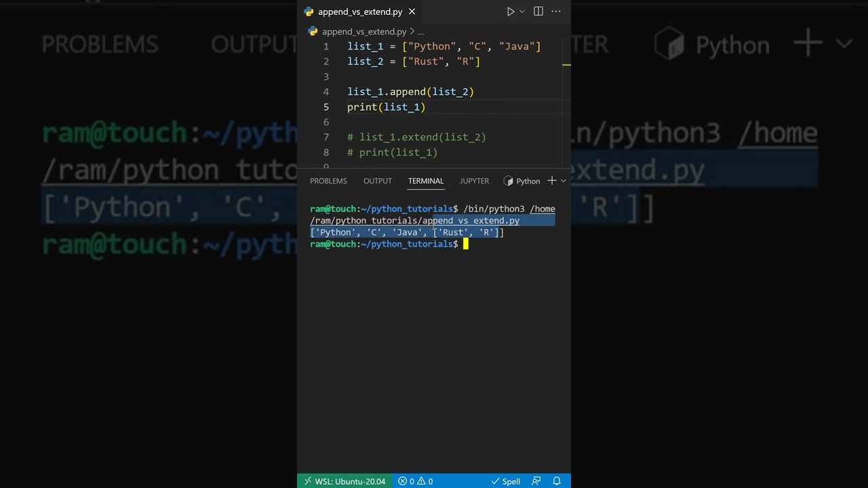This screenshot has height=488, width=868.
Task: Toggle Spell checker in status bar
Action: (x=506, y=481)
